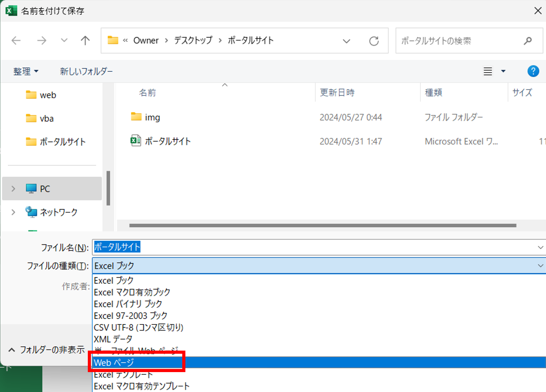Choose Excel マクロ有効ブック file type
This screenshot has height=392, width=546.
coord(132,292)
